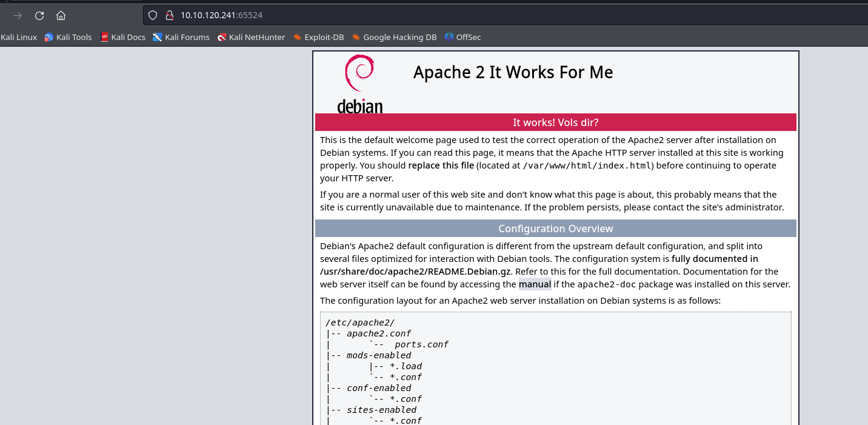Click the Kali Forums bookmark favicon
This screenshot has height=425, width=868.
(x=158, y=37)
